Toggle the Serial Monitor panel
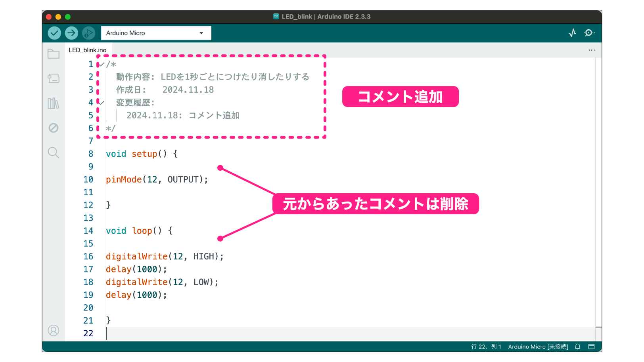 pyautogui.click(x=590, y=33)
